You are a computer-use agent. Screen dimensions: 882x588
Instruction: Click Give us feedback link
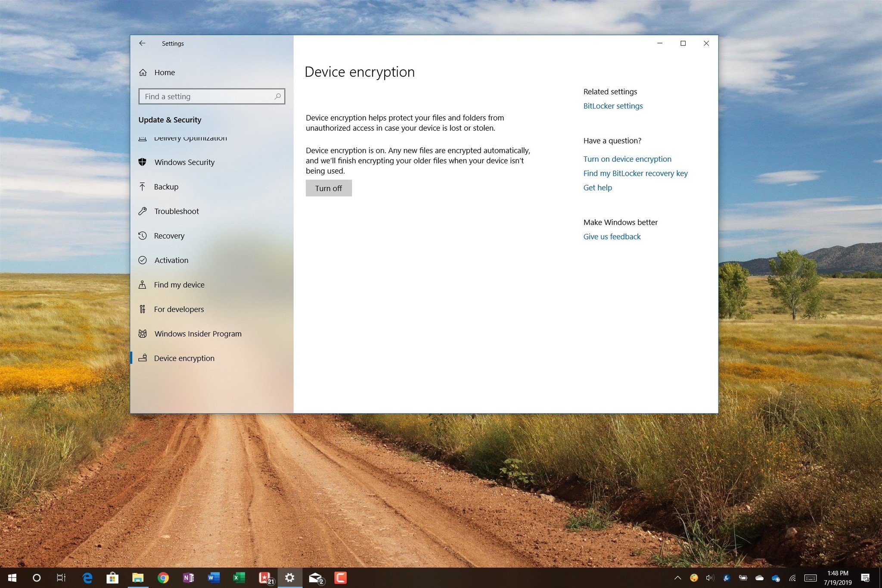(612, 236)
